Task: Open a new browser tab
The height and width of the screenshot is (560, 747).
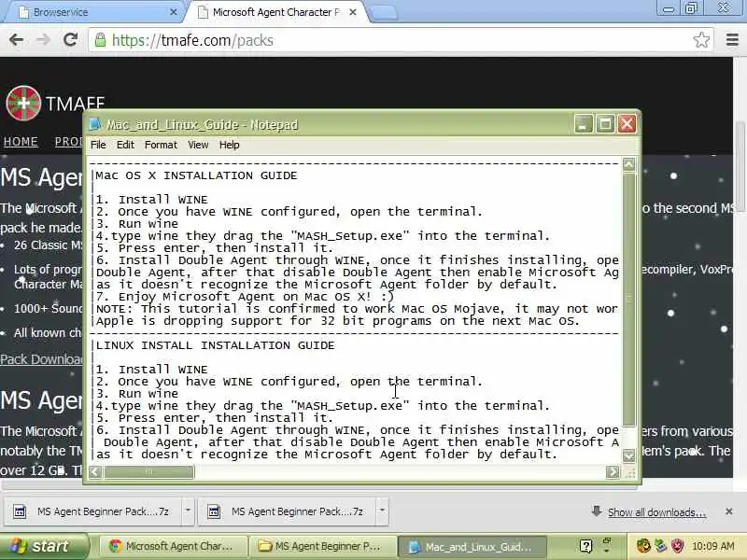Action: point(383,13)
